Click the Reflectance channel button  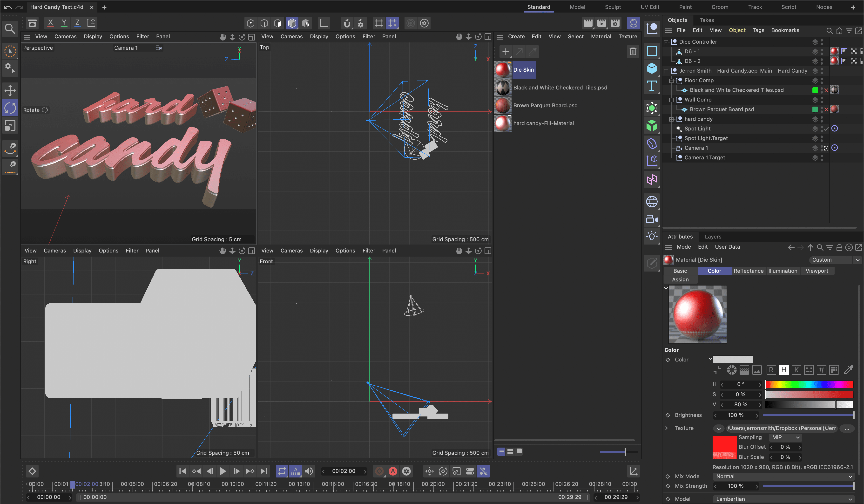pyautogui.click(x=749, y=271)
